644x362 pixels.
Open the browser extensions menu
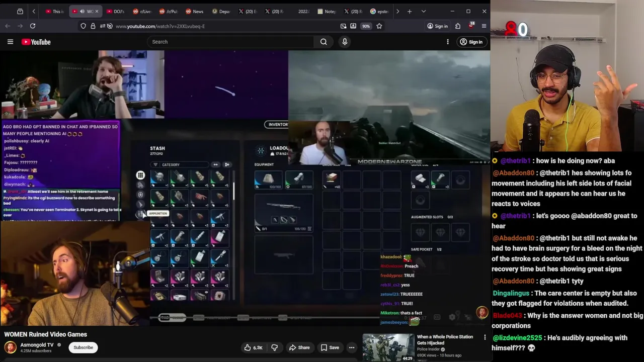(x=458, y=26)
